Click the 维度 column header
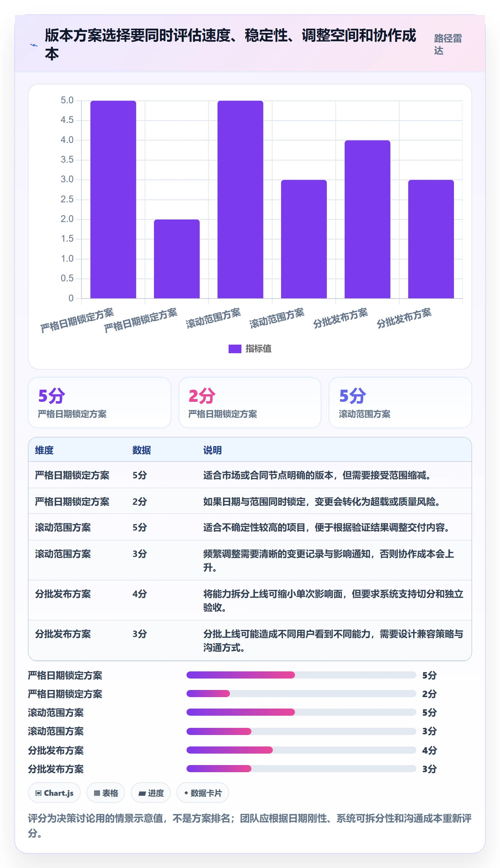This screenshot has width=500, height=868. pyautogui.click(x=44, y=450)
